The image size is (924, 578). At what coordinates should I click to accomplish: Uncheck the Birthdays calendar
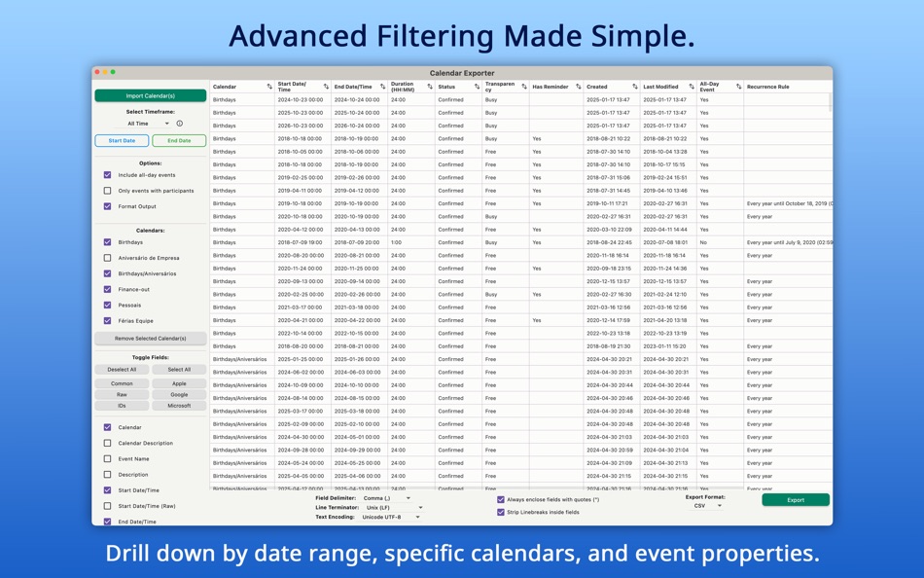tap(107, 242)
